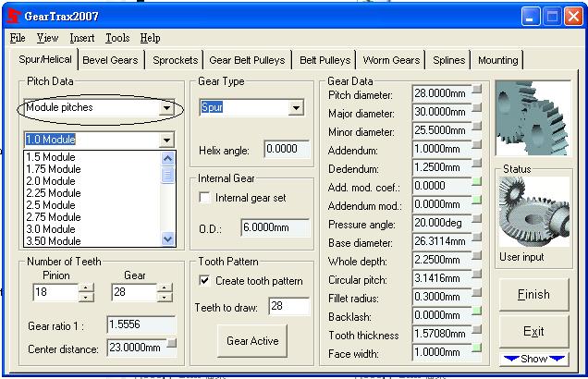Select 3.50 Module from the list
The width and height of the screenshot is (588, 379).
(92, 240)
